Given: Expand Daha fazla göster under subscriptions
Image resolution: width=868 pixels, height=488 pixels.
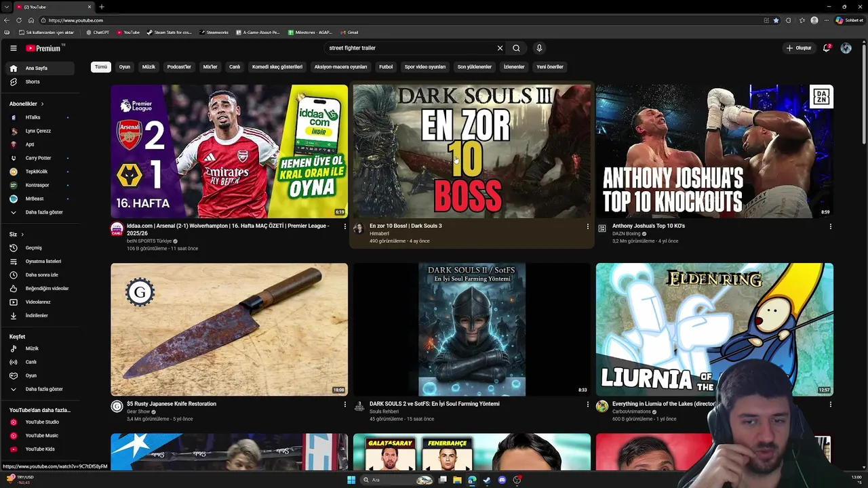Looking at the screenshot, I should pos(41,212).
